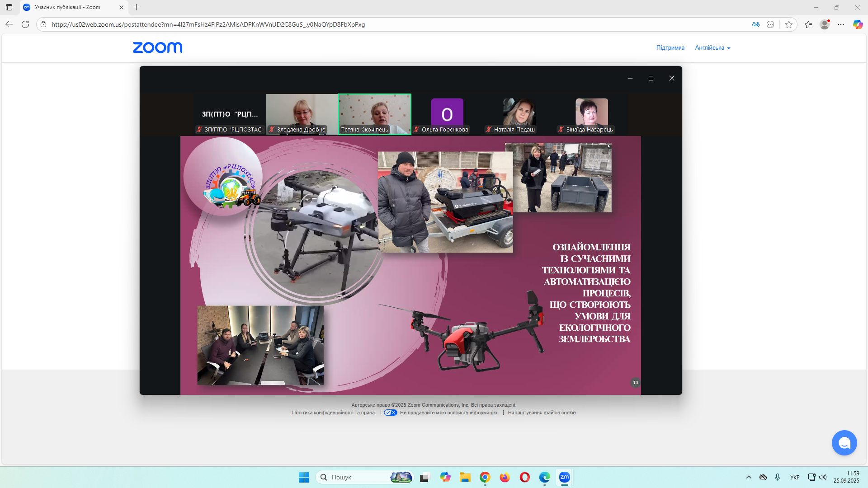Click the translate page icon in address bar
868x488 pixels.
point(755,24)
